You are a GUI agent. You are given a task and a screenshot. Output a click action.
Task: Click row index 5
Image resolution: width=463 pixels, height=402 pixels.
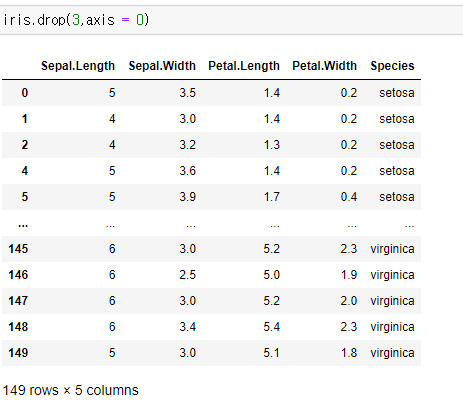click(25, 197)
